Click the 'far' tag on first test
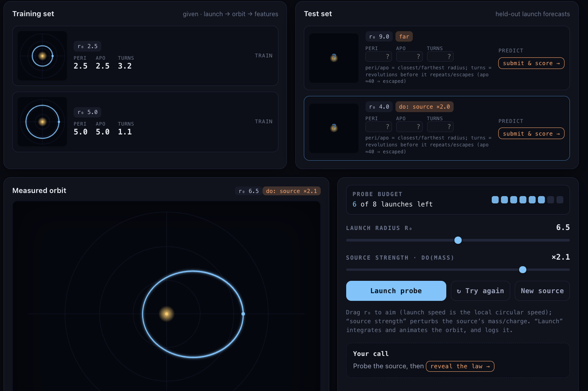 404,37
